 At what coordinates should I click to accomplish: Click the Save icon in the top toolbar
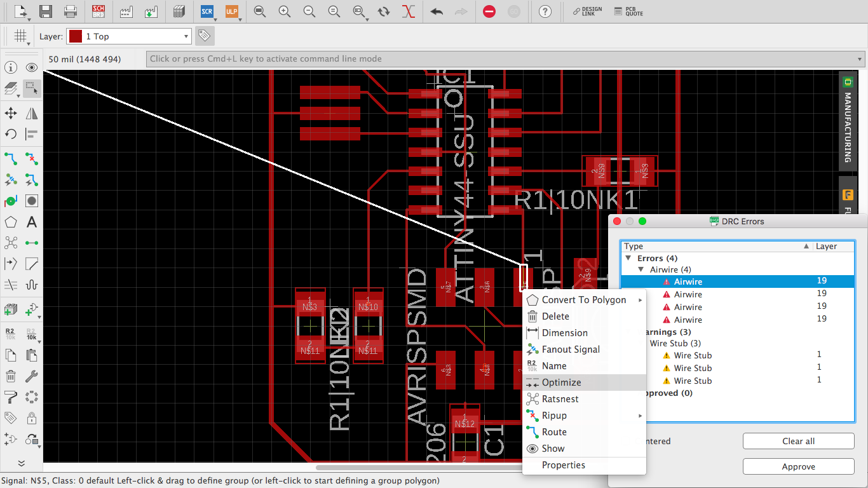pos(46,11)
